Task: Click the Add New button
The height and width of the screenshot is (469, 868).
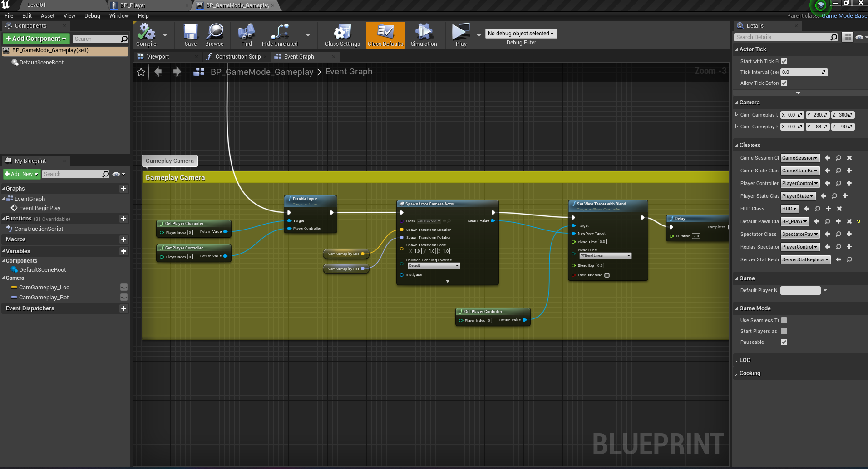Action: click(x=21, y=174)
